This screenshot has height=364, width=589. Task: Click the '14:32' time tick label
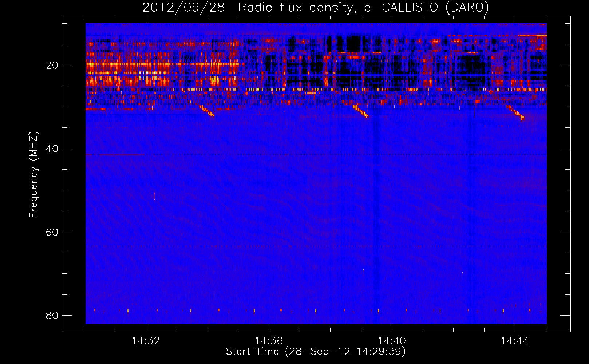pyautogui.click(x=146, y=341)
